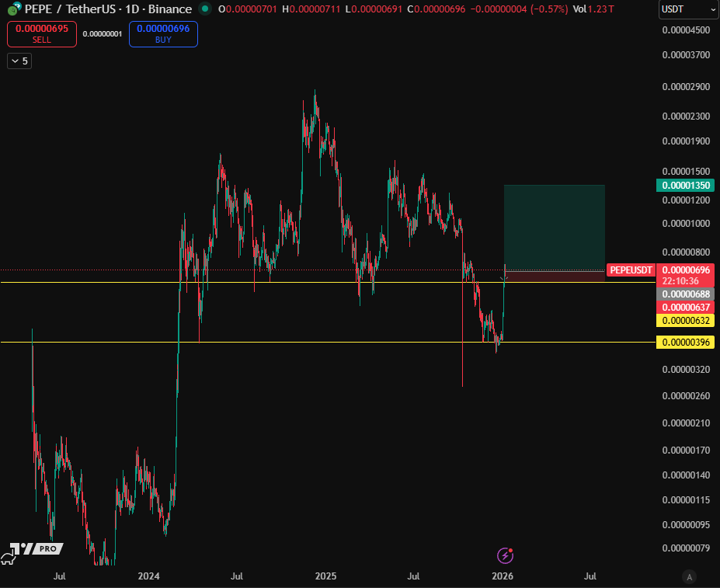720x588 pixels.
Task: Click the change -0.57% readout
Action: tap(549, 9)
